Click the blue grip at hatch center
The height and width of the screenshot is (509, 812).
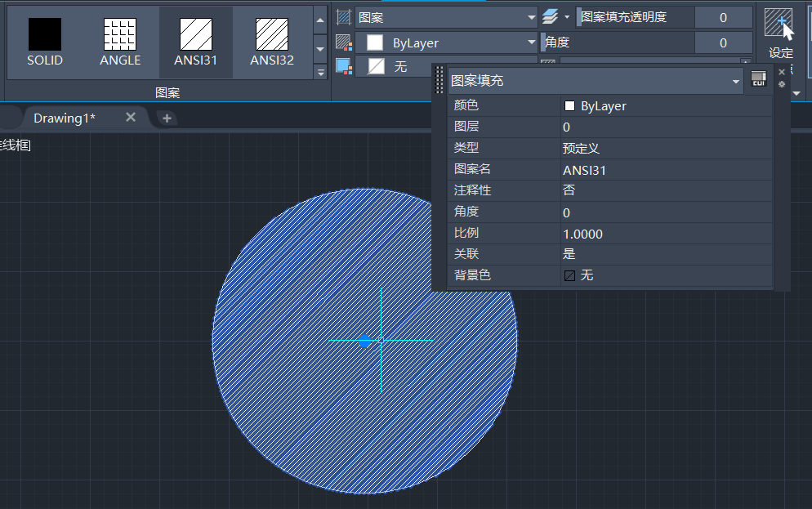coord(365,341)
